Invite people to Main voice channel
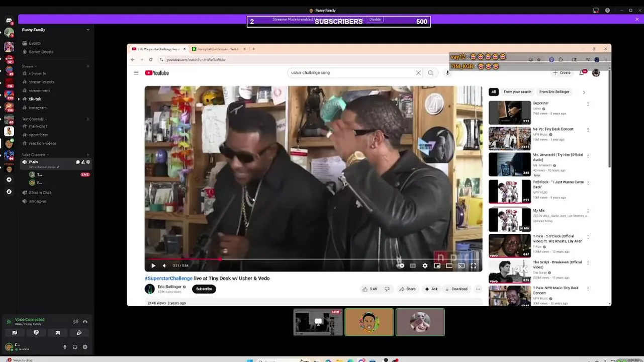The image size is (644, 362). point(83,162)
